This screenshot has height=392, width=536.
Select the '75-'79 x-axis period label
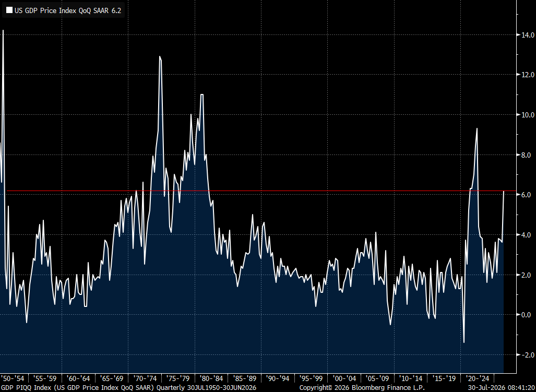(178, 378)
